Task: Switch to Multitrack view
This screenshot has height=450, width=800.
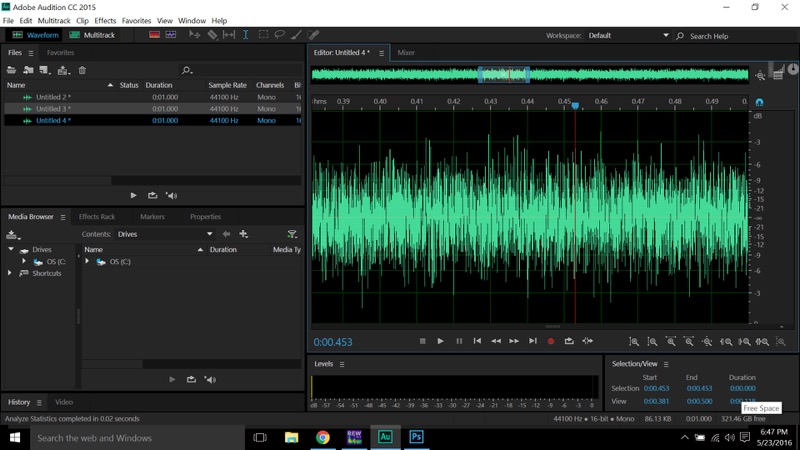Action: (92, 35)
